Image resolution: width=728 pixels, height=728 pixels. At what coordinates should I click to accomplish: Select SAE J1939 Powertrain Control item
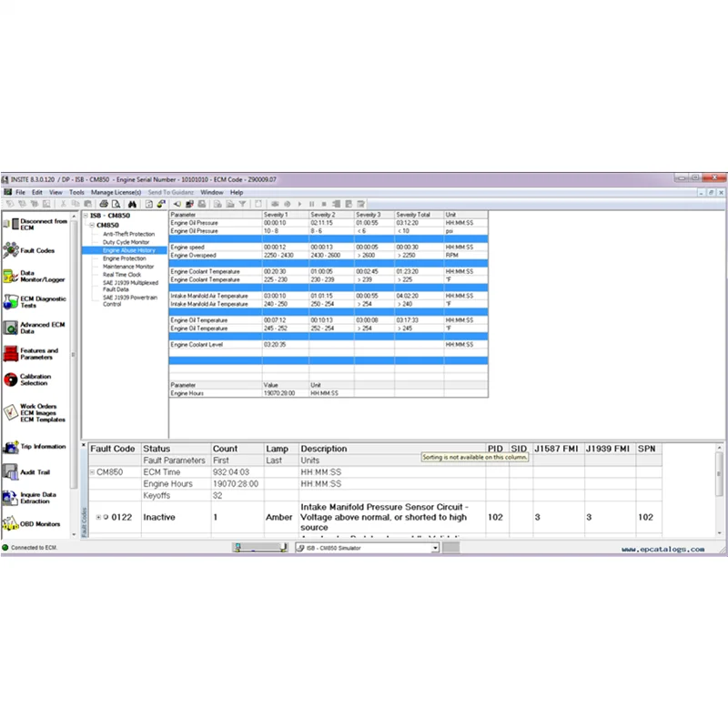pyautogui.click(x=130, y=300)
